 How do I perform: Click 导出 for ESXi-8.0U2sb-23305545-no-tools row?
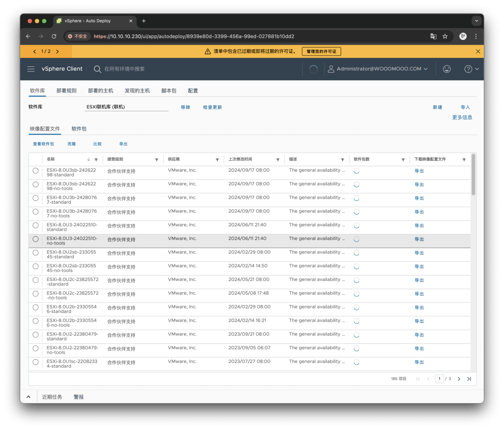point(419,267)
